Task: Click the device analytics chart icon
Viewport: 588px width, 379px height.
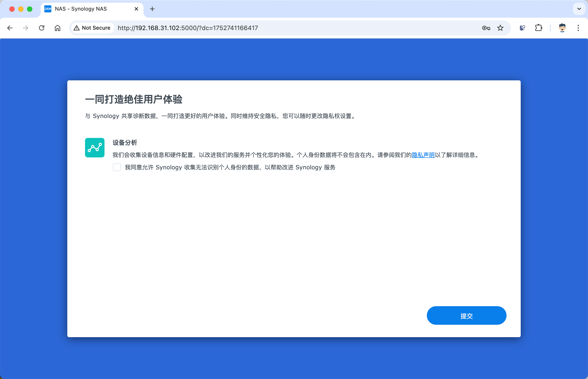Action: click(x=95, y=148)
